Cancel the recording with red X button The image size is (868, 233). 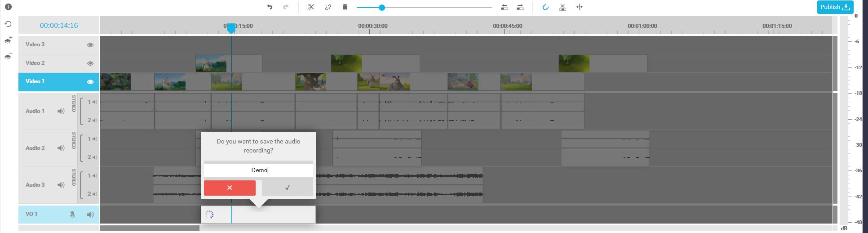pos(230,188)
